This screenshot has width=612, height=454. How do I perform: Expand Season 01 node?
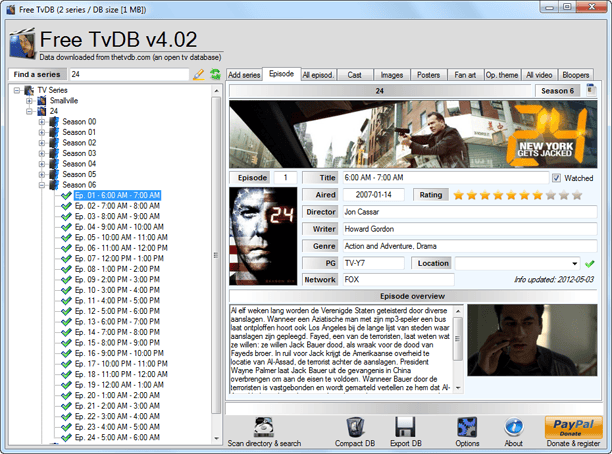click(42, 132)
